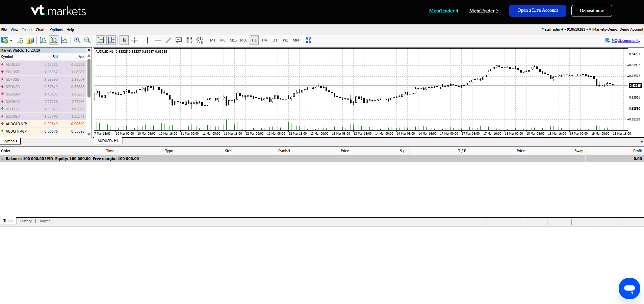Select the M15 timeframe
Viewport: 644px width, 304px height.
point(233,40)
